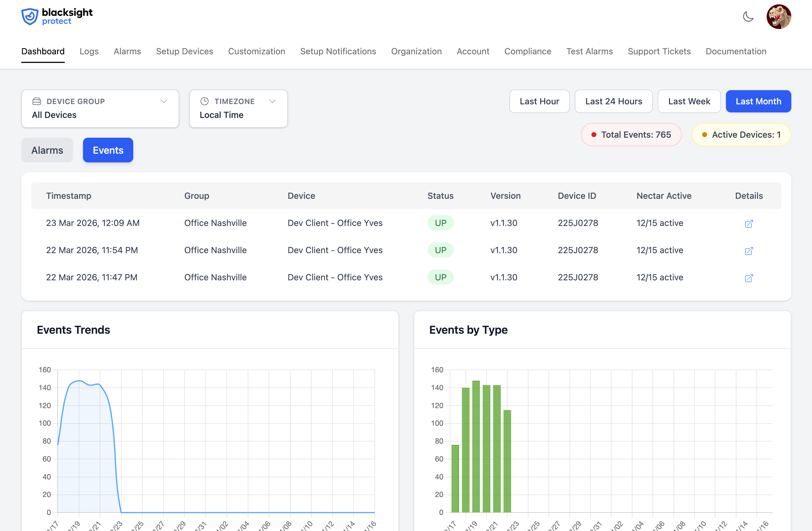Open details for the 11:47 PM event
Screen dimensions: 812x531
coord(749,278)
